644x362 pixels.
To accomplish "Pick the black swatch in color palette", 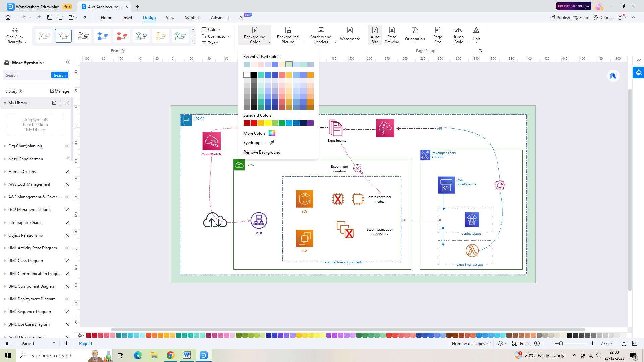I will pos(254,75).
